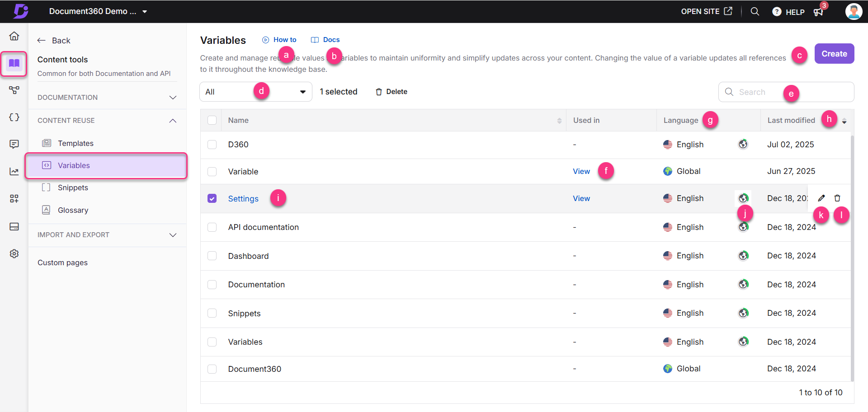
Task: Open the search magnifier in top bar
Action: (755, 11)
